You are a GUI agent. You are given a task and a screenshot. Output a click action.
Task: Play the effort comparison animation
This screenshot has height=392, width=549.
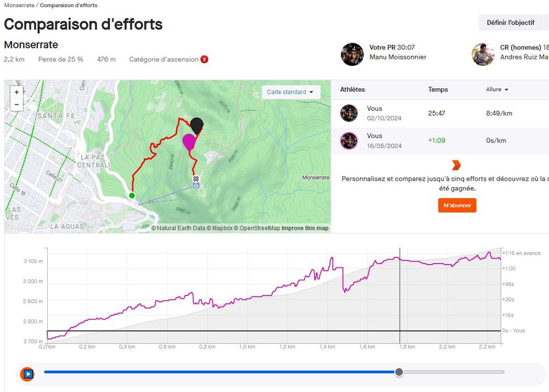(27, 374)
